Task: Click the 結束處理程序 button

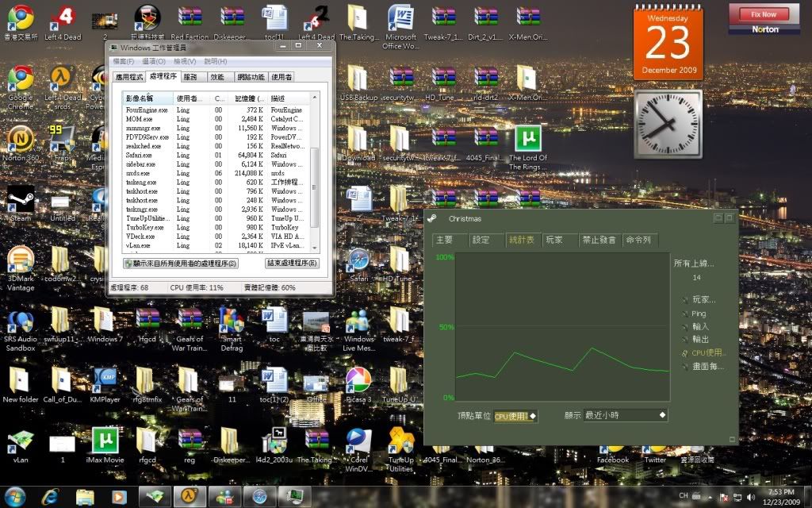Action: tap(292, 263)
